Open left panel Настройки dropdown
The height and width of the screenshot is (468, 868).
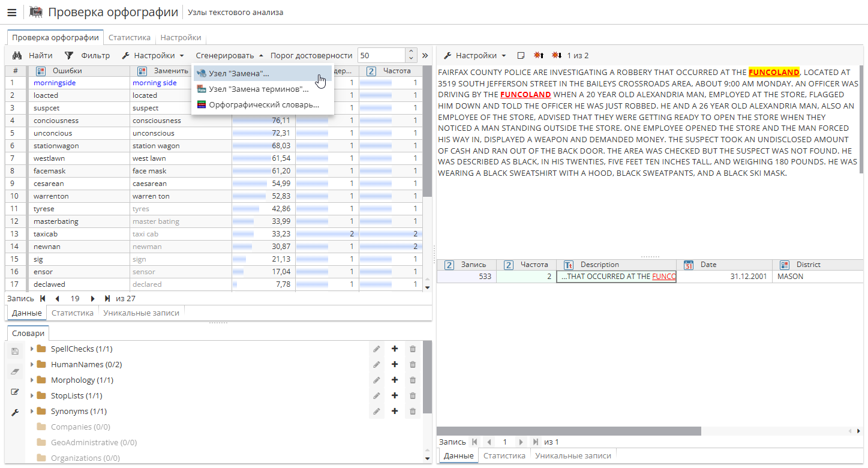[x=153, y=56]
